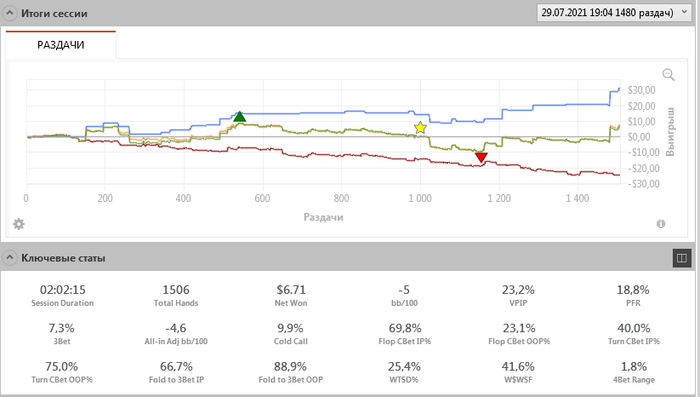Click the Раздачи axis label
The image size is (700, 397).
323,217
